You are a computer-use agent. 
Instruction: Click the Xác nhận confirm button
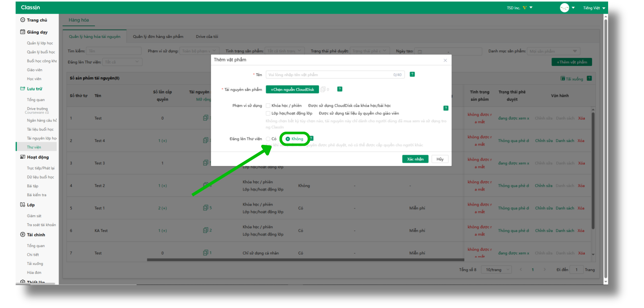415,159
